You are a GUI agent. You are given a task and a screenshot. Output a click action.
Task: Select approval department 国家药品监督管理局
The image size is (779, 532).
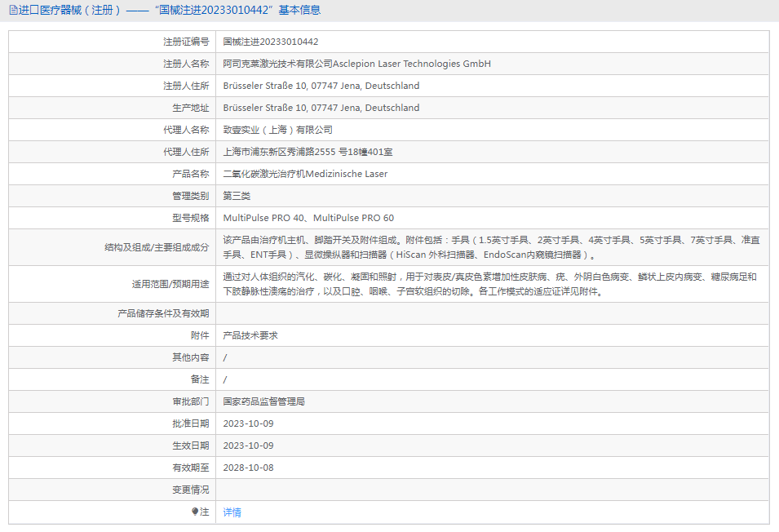(263, 401)
